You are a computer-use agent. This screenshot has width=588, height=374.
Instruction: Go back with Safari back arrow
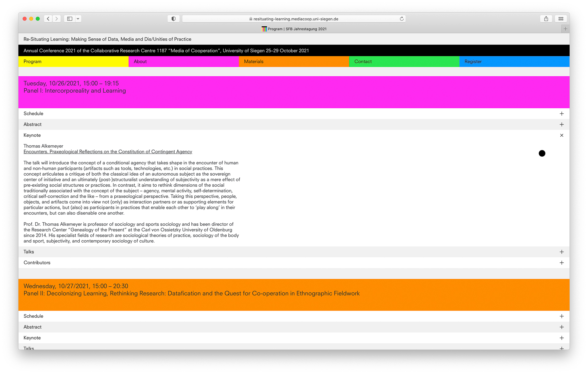[48, 19]
